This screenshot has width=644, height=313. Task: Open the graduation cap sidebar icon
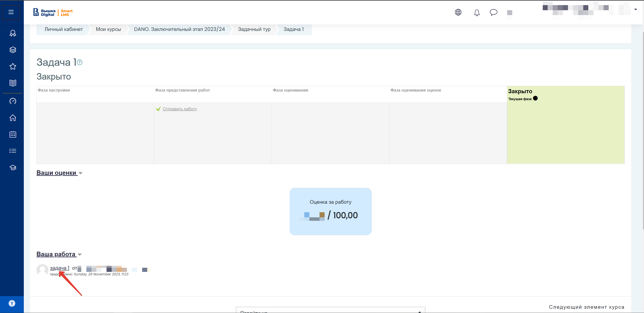(13, 167)
